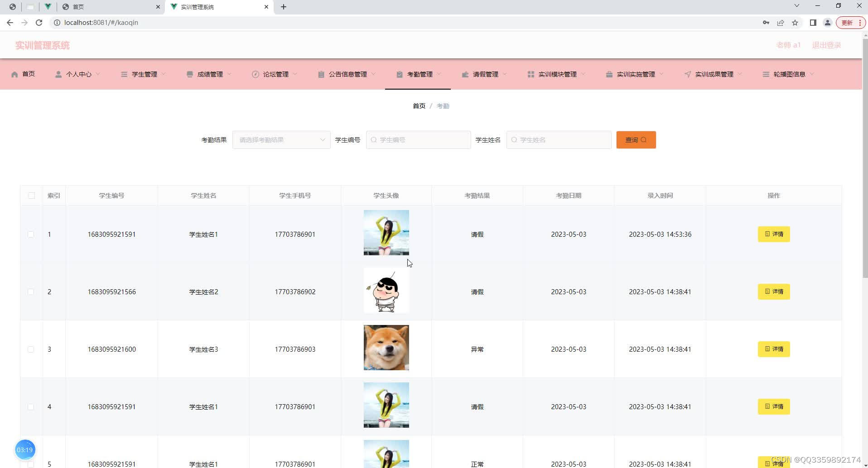Click the icon beside 成绩管理
Screen dimensions: 868x468
pyautogui.click(x=190, y=74)
